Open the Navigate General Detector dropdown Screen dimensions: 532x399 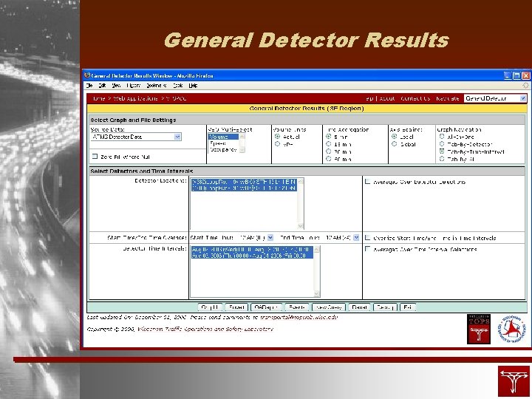[x=495, y=98]
